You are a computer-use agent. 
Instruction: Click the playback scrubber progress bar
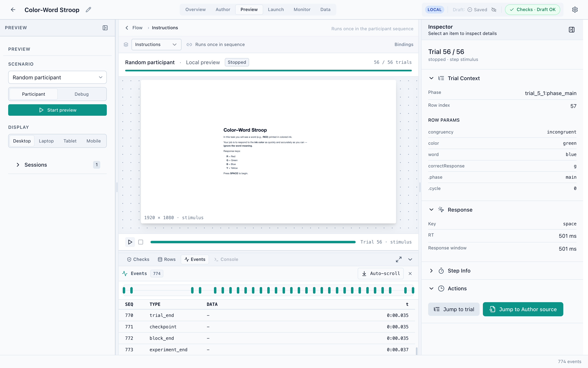253,242
